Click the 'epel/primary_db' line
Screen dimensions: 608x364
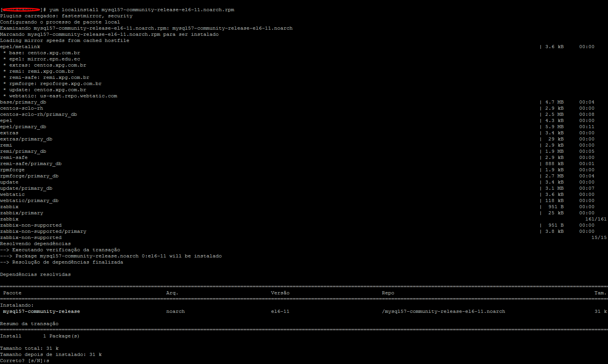[x=23, y=127]
